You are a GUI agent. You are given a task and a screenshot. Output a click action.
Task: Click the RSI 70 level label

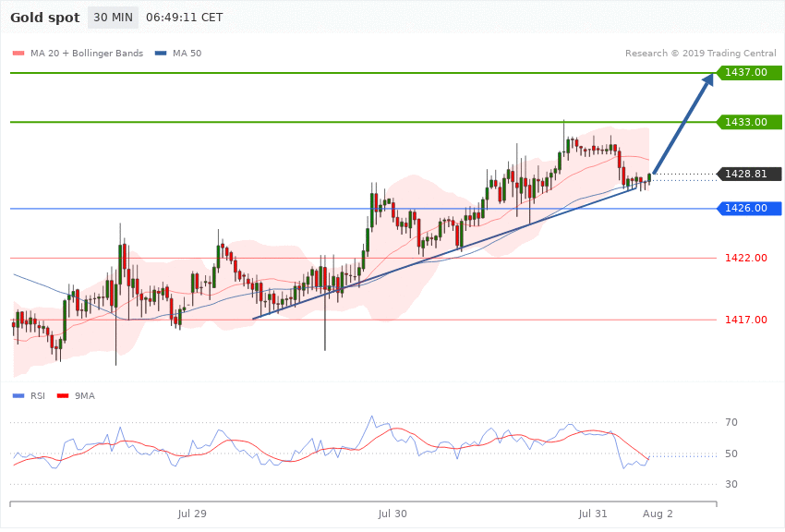coord(731,422)
